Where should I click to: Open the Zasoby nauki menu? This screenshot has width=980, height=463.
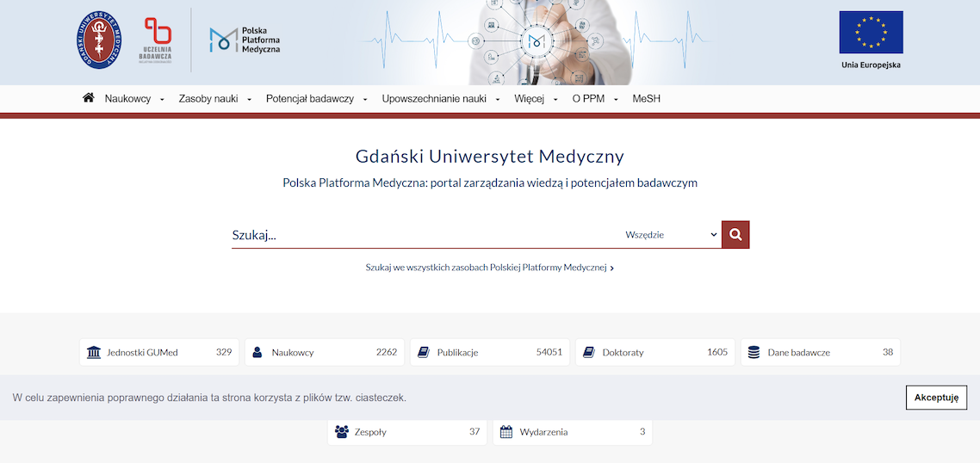coord(208,99)
